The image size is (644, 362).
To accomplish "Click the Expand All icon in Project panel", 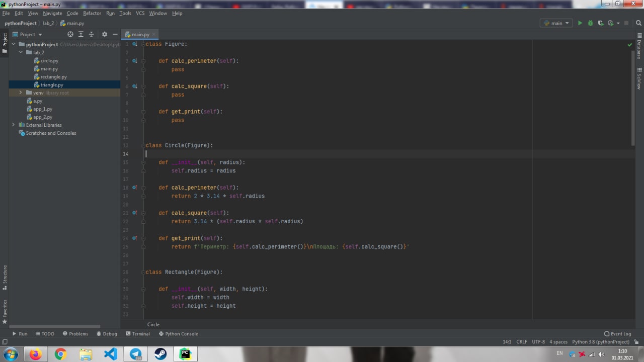I will click(81, 34).
